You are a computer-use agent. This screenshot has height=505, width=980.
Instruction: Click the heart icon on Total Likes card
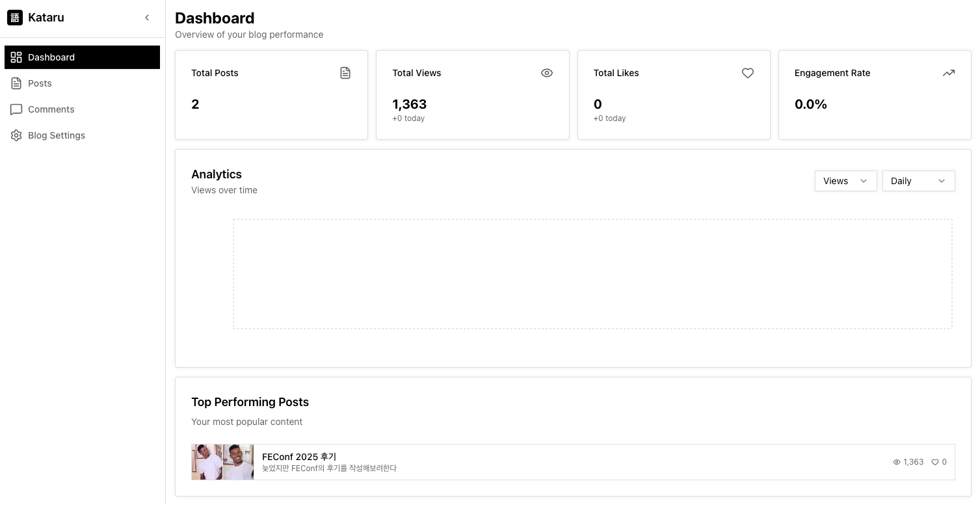748,73
